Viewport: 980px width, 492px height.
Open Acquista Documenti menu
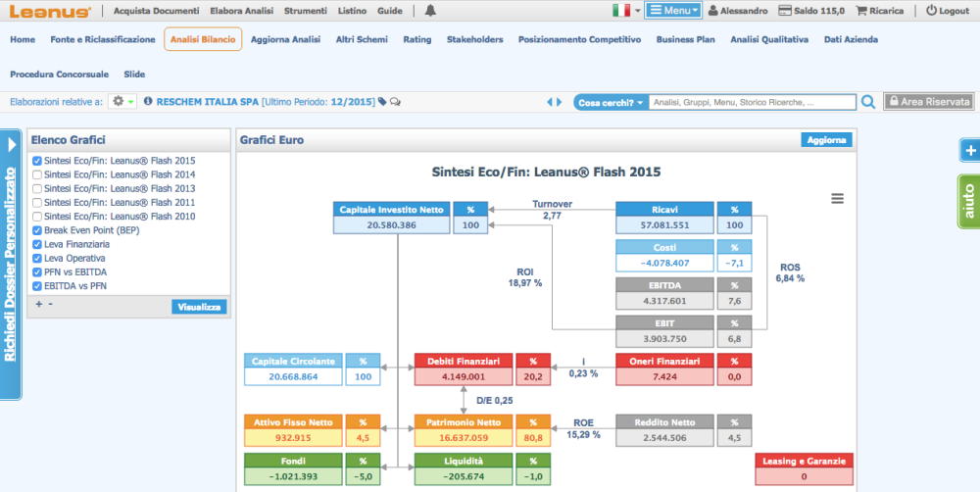pyautogui.click(x=156, y=11)
